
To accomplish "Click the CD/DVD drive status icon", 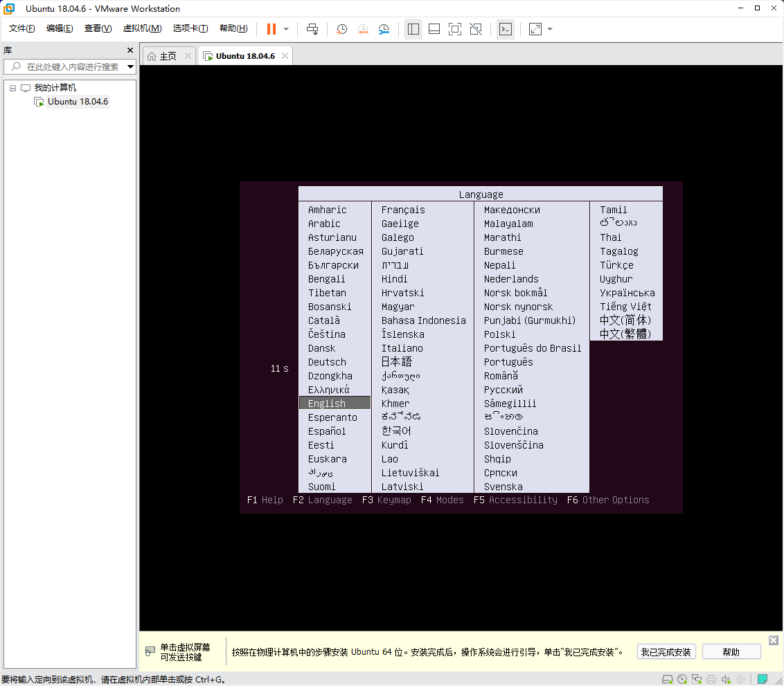I will (x=682, y=680).
